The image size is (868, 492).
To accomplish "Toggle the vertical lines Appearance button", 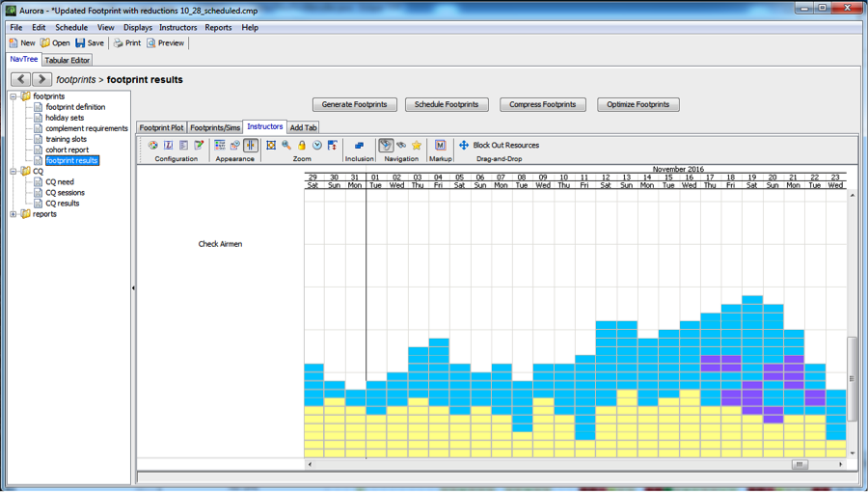I will pyautogui.click(x=250, y=146).
